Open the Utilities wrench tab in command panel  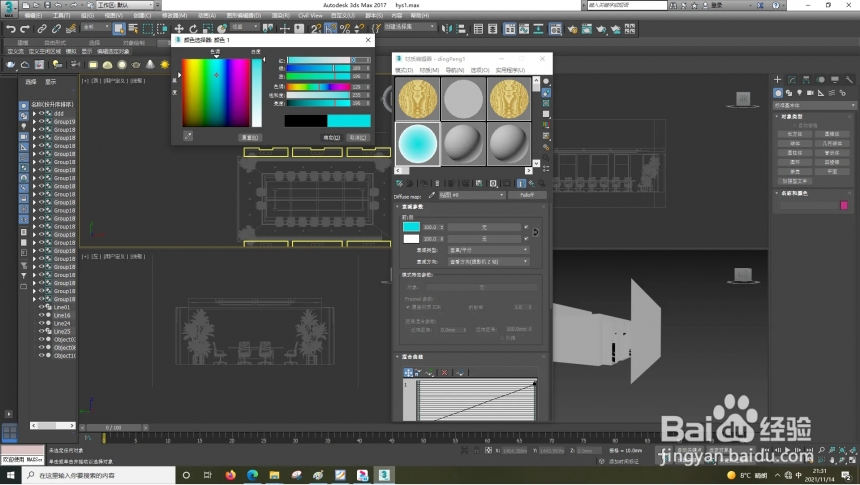(848, 80)
